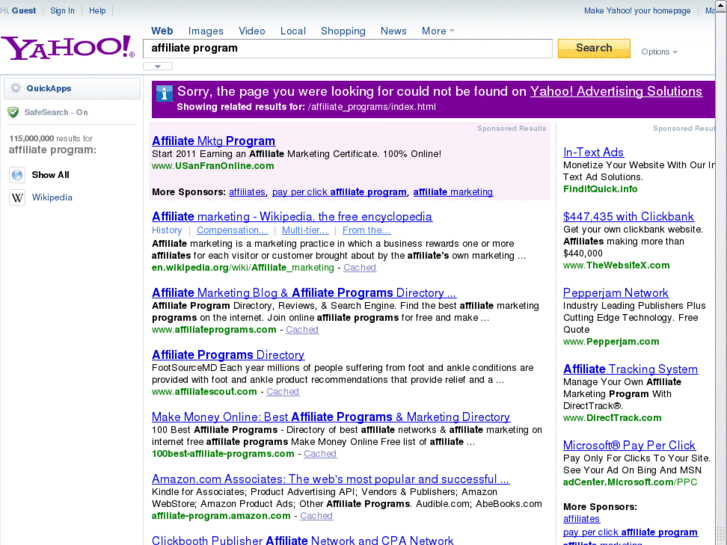Open Affiliate Programs Directory result

pos(228,355)
